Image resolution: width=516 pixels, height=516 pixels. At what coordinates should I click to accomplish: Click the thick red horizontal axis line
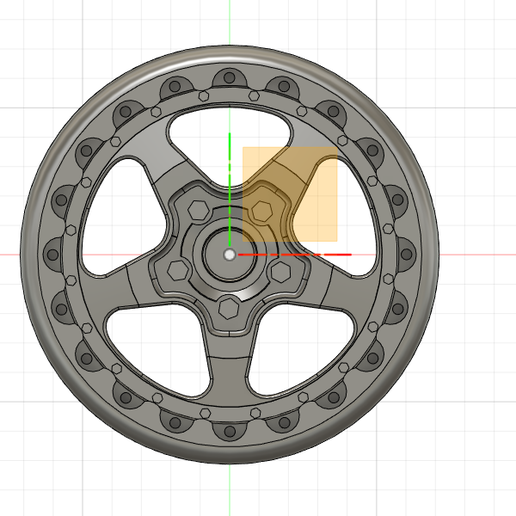[295, 255]
